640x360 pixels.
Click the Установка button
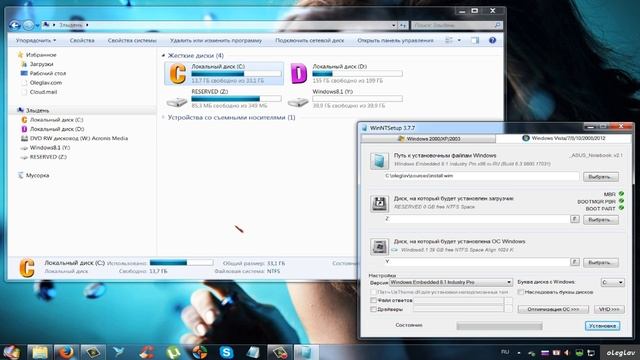(x=602, y=326)
